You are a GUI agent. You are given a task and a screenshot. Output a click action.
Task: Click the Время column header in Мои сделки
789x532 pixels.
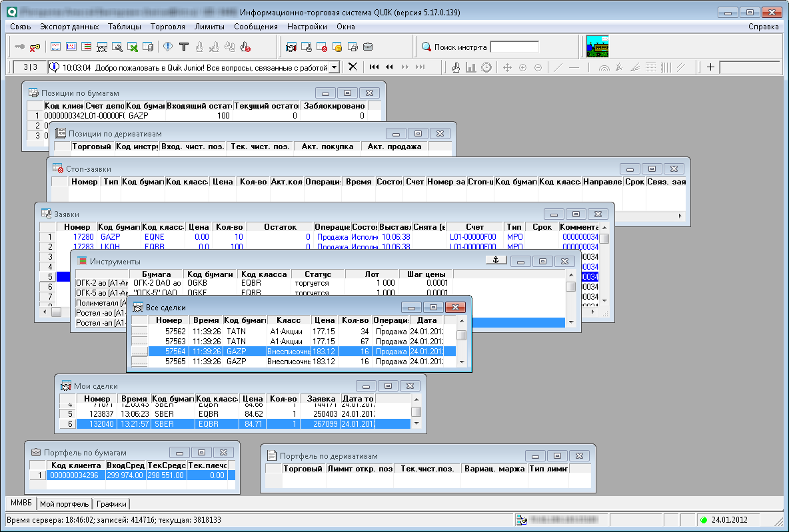pos(135,398)
